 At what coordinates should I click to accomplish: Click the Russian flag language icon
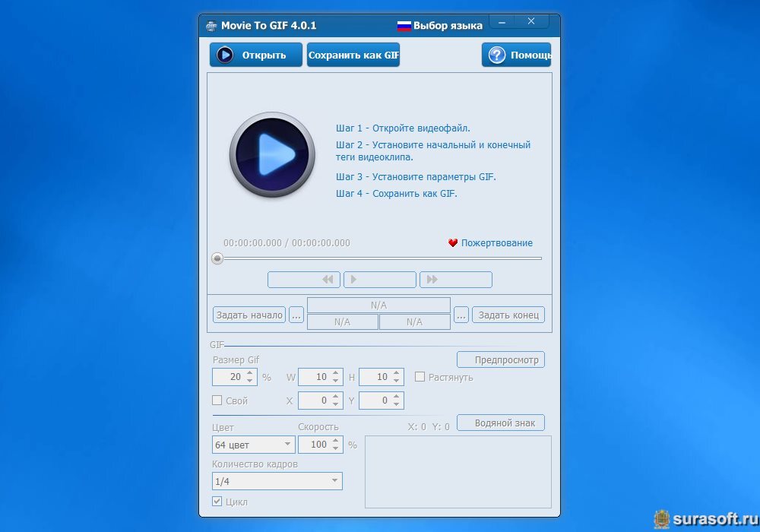click(404, 26)
